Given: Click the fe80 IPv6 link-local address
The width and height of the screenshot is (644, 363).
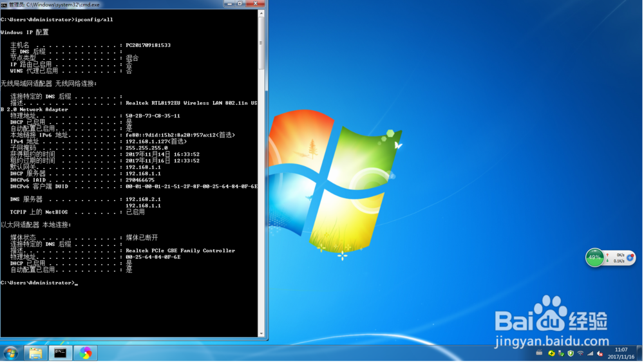Looking at the screenshot, I should coord(180,135).
